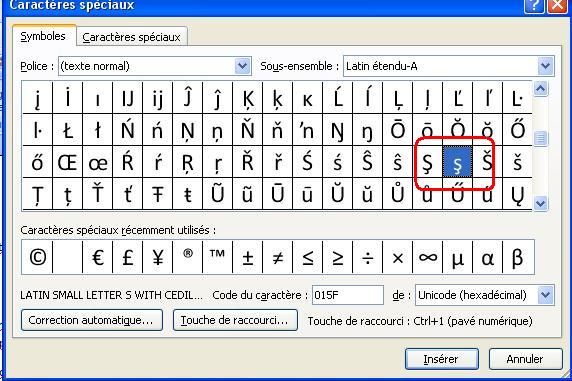Pick capital Ť with caron
This screenshot has height=381, width=572.
click(98, 194)
